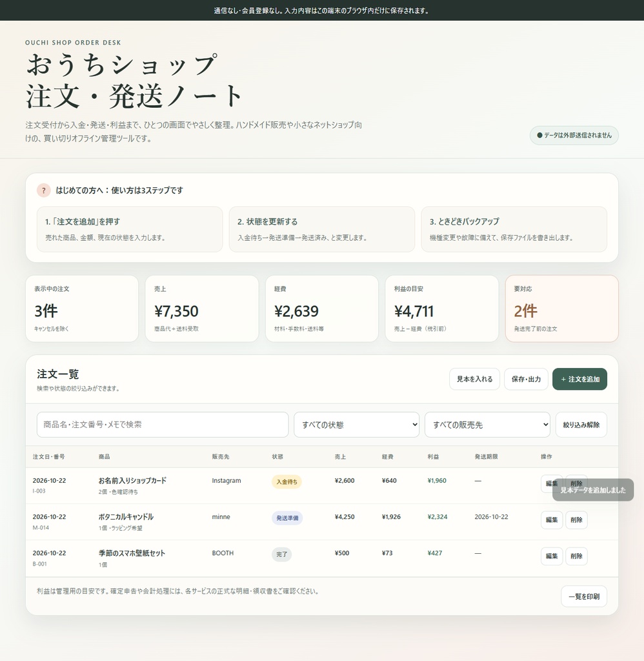Click the ¥2,324 profit value
Viewport: 644px width, 661px height.
438,517
